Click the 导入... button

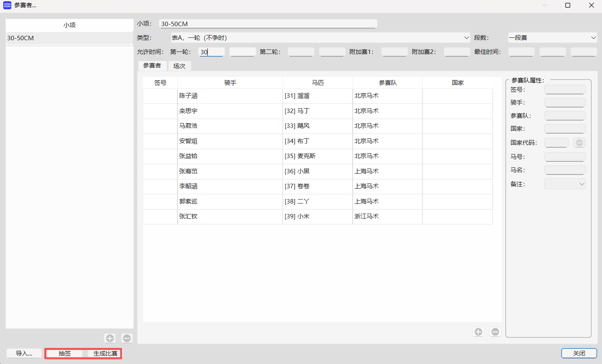[23, 354]
